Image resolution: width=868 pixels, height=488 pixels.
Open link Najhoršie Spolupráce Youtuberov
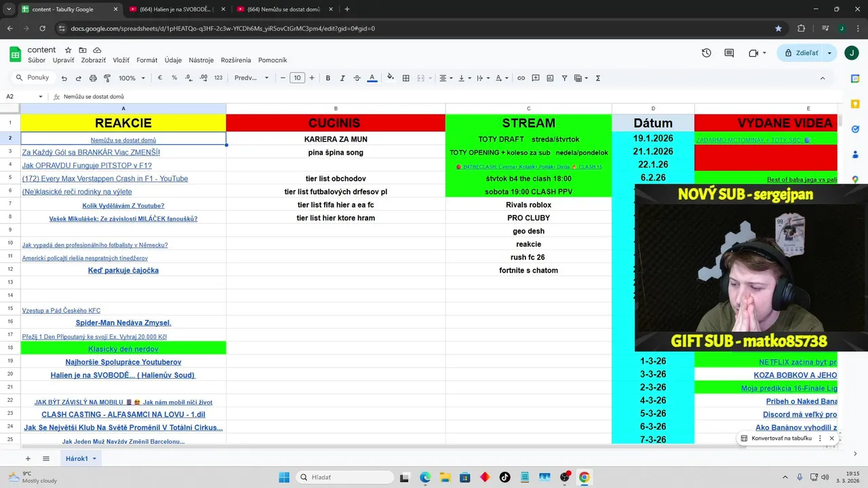pos(123,362)
